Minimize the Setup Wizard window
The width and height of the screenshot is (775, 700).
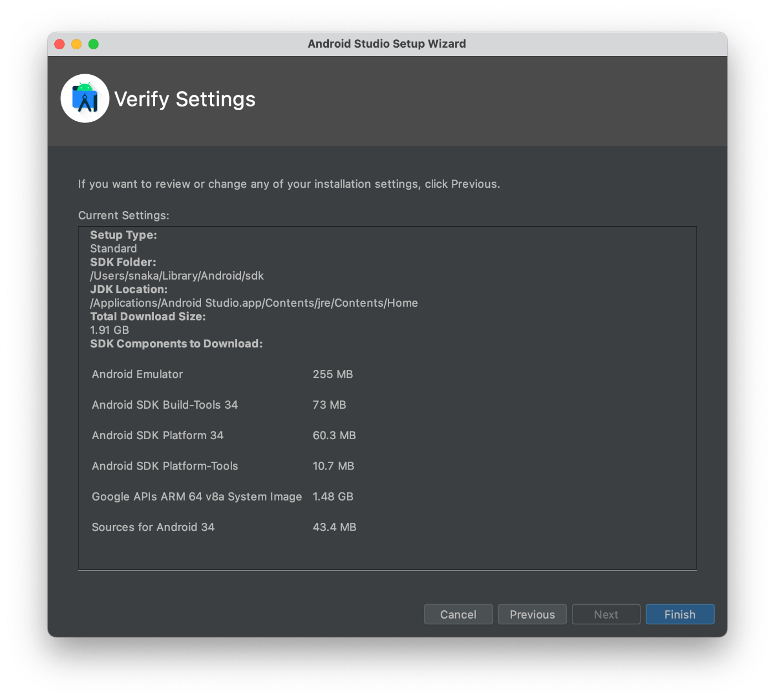click(x=76, y=44)
